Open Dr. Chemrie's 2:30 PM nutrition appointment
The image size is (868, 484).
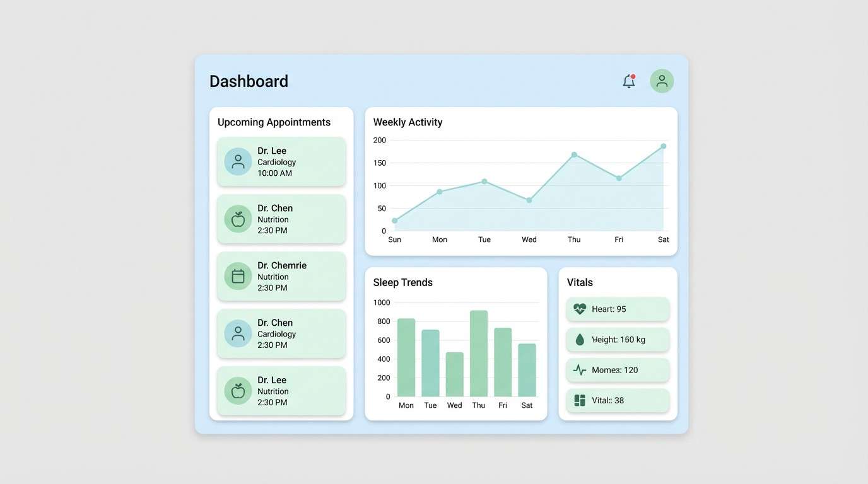point(281,276)
